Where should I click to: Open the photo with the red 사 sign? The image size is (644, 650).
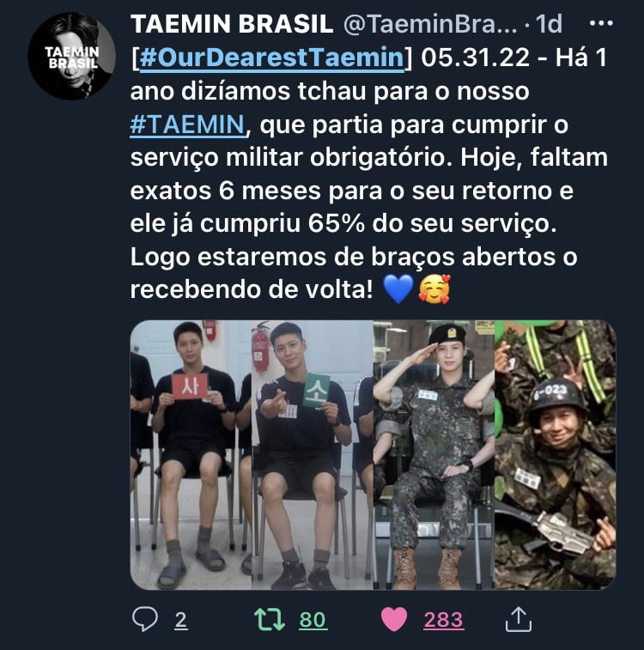(191, 455)
